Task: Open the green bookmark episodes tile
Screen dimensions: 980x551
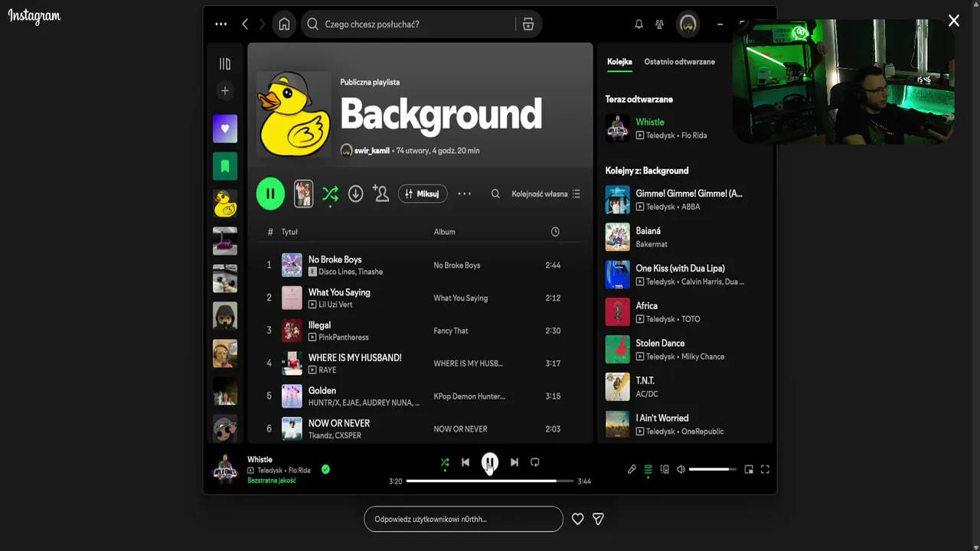Action: [225, 166]
